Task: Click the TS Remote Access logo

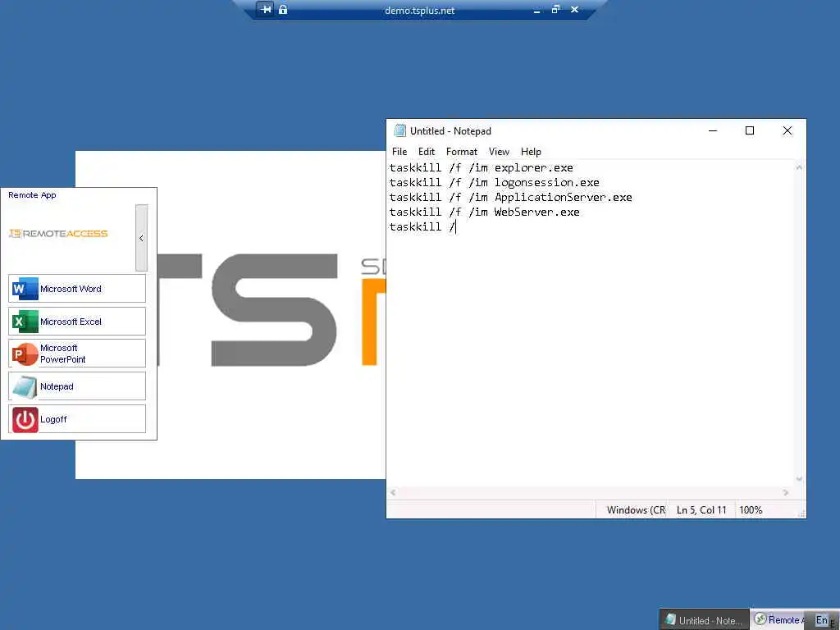Action: [58, 234]
